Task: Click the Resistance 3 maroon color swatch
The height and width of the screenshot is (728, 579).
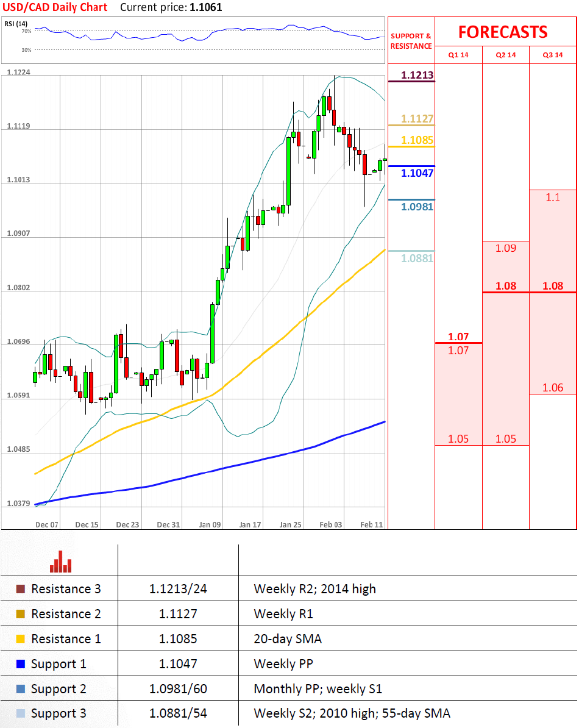Action: [x=21, y=589]
